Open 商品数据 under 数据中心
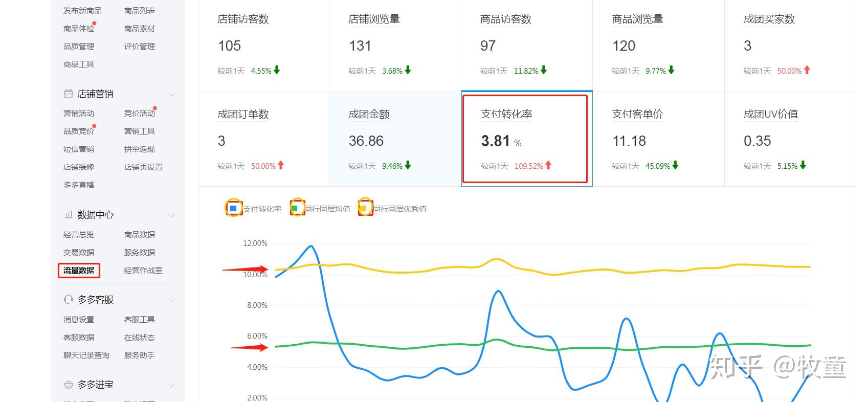The image size is (868, 402). [140, 235]
